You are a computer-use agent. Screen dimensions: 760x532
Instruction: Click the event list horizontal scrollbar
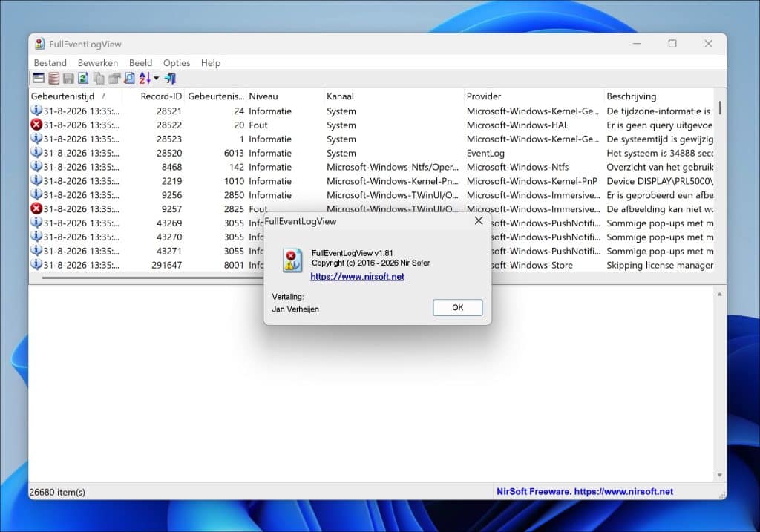[153, 278]
